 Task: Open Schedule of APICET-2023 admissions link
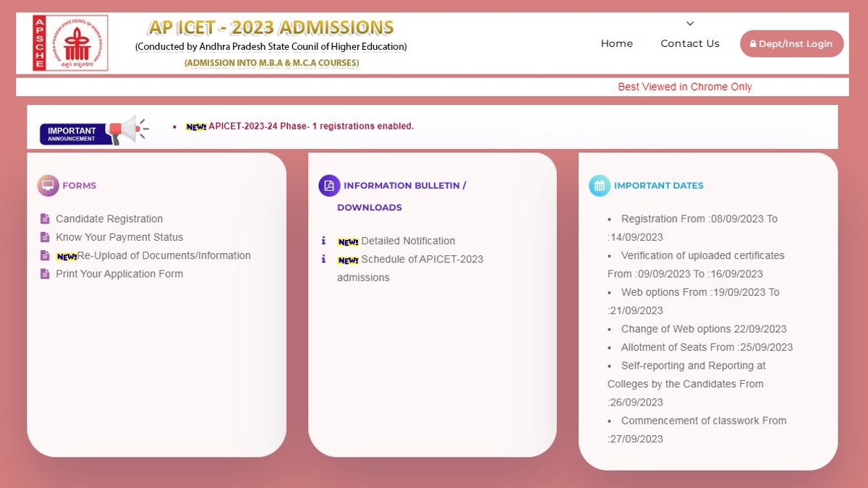click(410, 268)
